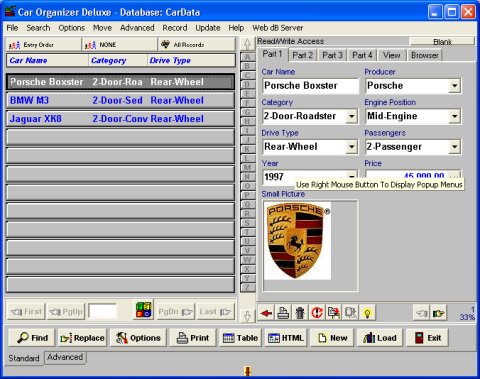Click the NONE secondary sort button

[119, 45]
